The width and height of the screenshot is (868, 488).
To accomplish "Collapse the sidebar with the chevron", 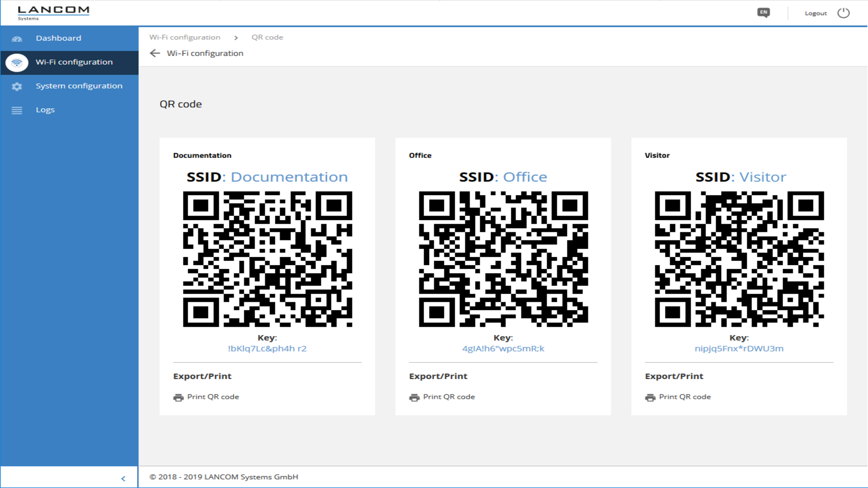I will tap(123, 479).
